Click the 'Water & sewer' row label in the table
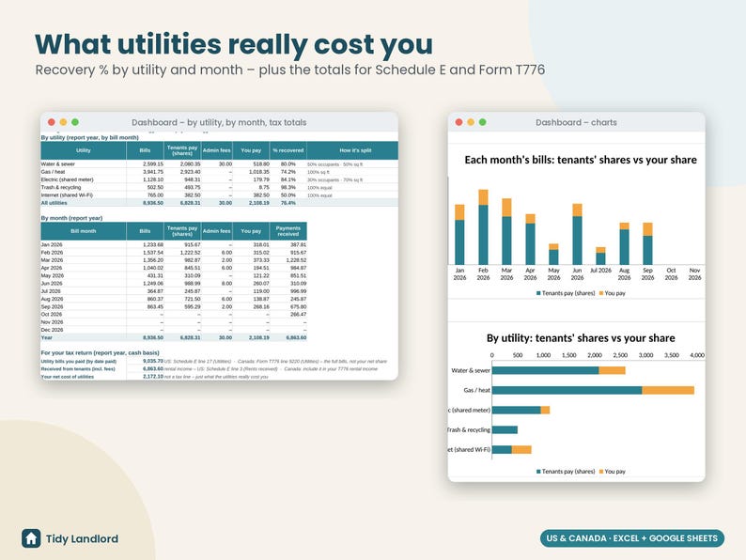746x560 pixels. click(58, 164)
